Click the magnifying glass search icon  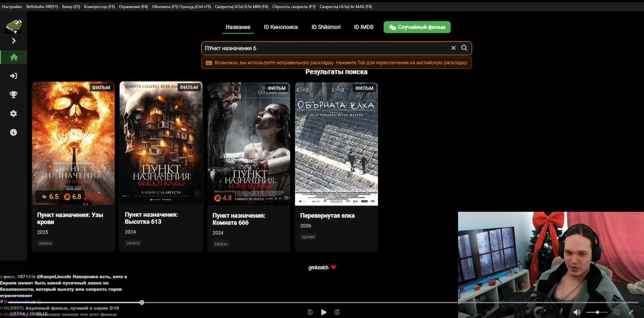464,48
